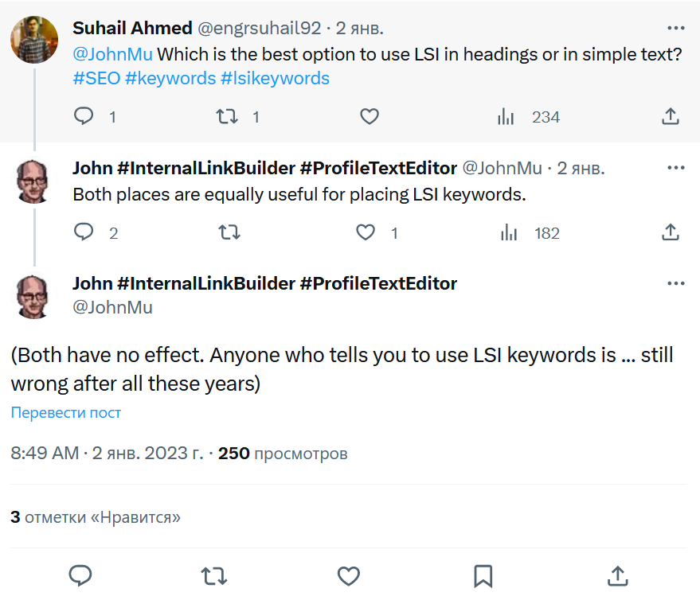The image size is (700, 600).
Task: Share the main tweet from bottom bar
Action: tap(617, 575)
